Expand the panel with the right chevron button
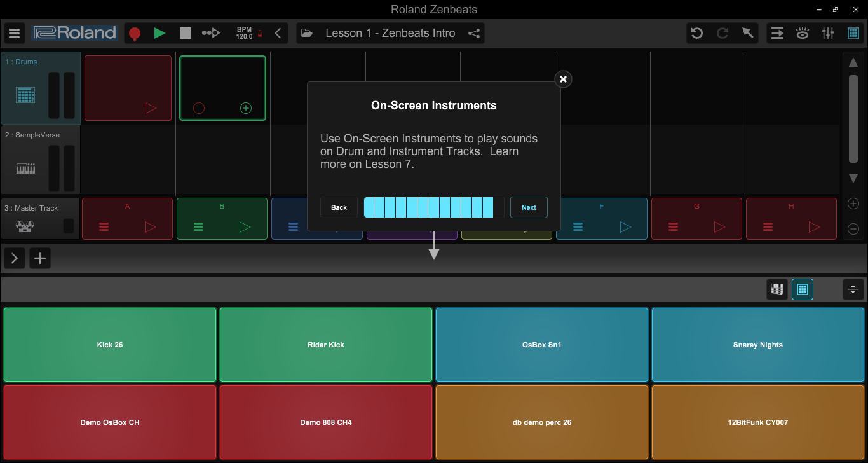 click(14, 258)
